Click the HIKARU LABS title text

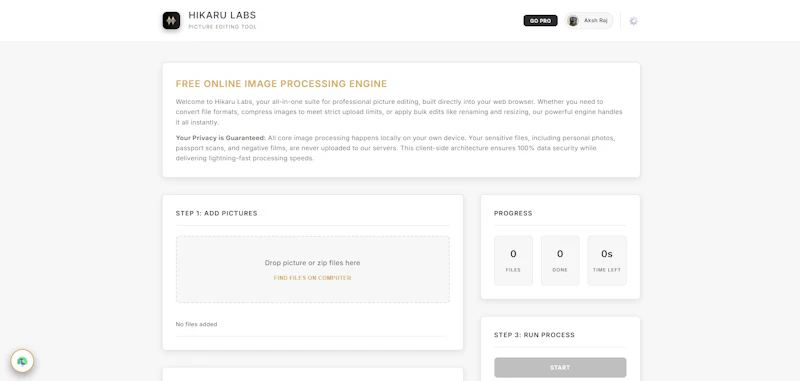(x=222, y=15)
